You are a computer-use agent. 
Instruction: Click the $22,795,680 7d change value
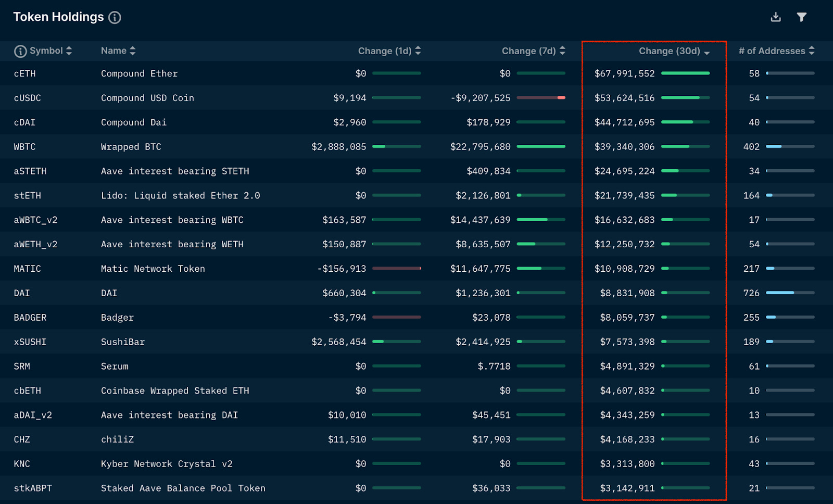(481, 147)
